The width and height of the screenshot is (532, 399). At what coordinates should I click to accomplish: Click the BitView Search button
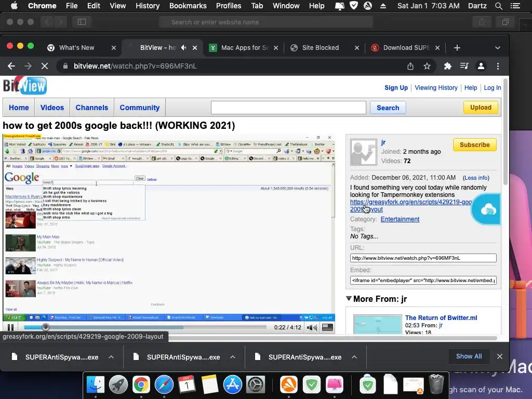click(x=388, y=108)
